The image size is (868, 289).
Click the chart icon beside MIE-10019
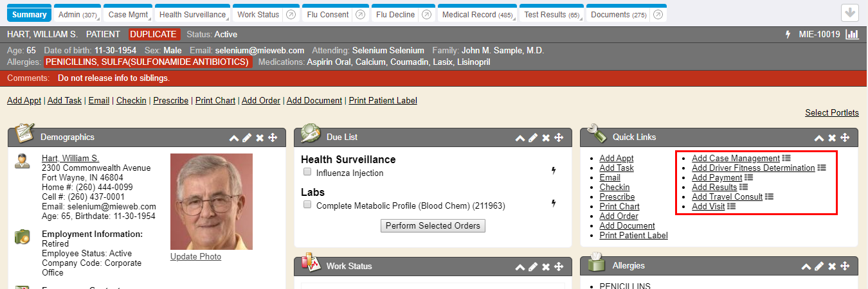click(x=852, y=35)
